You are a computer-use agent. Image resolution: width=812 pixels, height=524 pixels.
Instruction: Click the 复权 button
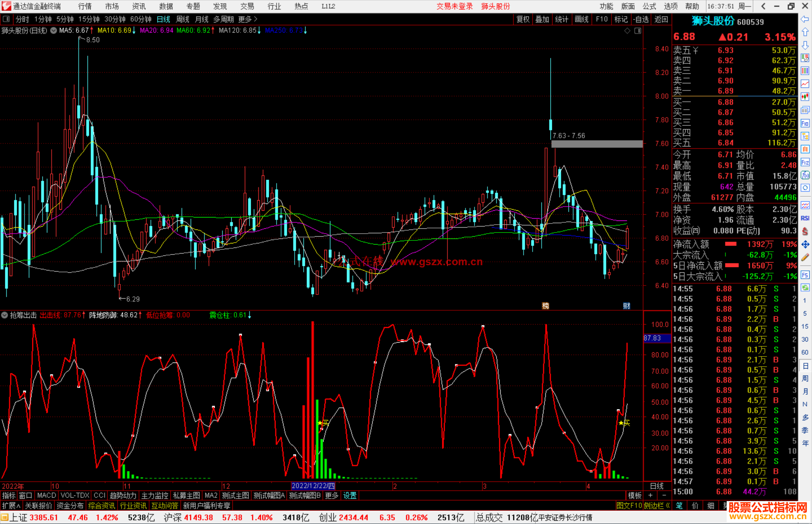click(x=523, y=19)
